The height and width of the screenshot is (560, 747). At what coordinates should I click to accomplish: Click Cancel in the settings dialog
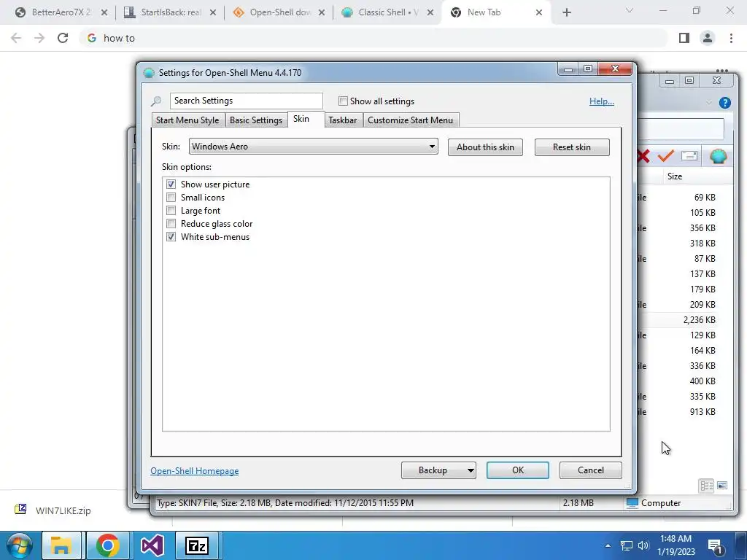591,470
